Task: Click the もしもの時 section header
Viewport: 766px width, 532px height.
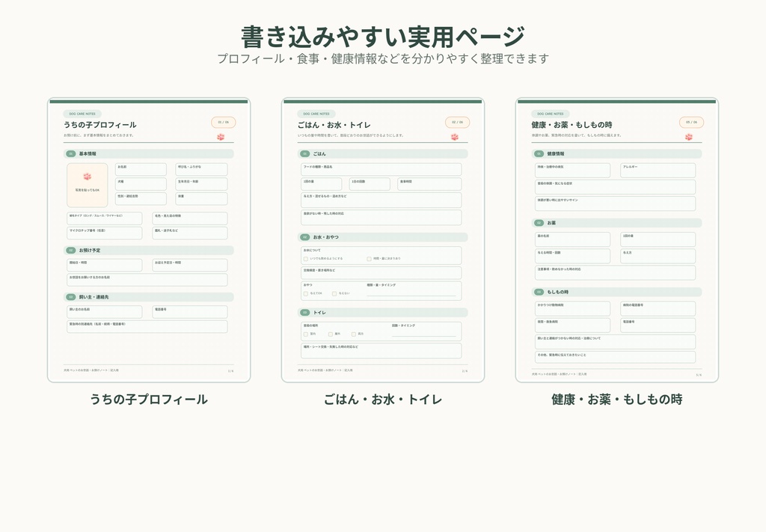Action: coord(616,292)
